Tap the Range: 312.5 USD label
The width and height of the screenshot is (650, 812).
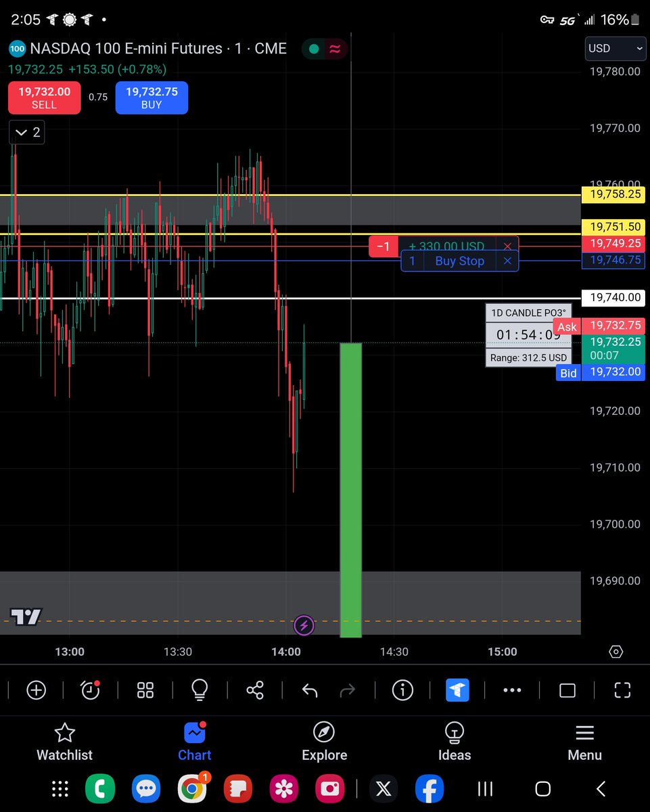[x=529, y=357]
